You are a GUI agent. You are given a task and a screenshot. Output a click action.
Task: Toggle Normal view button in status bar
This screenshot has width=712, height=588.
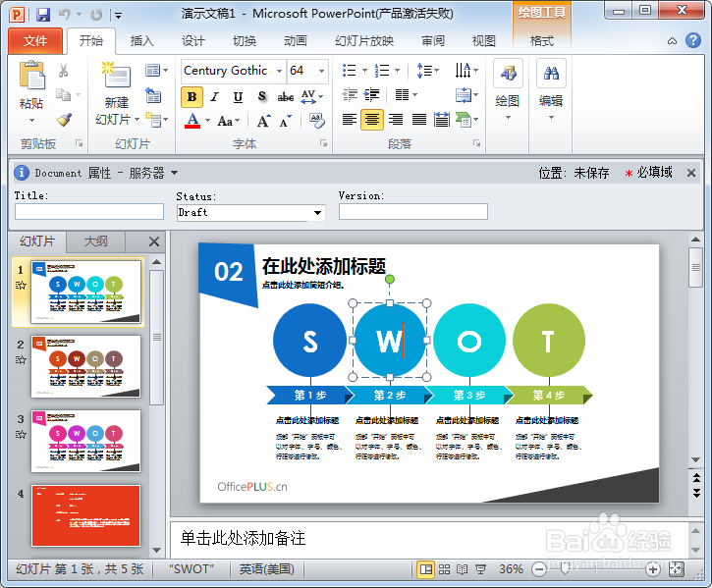pos(426,569)
